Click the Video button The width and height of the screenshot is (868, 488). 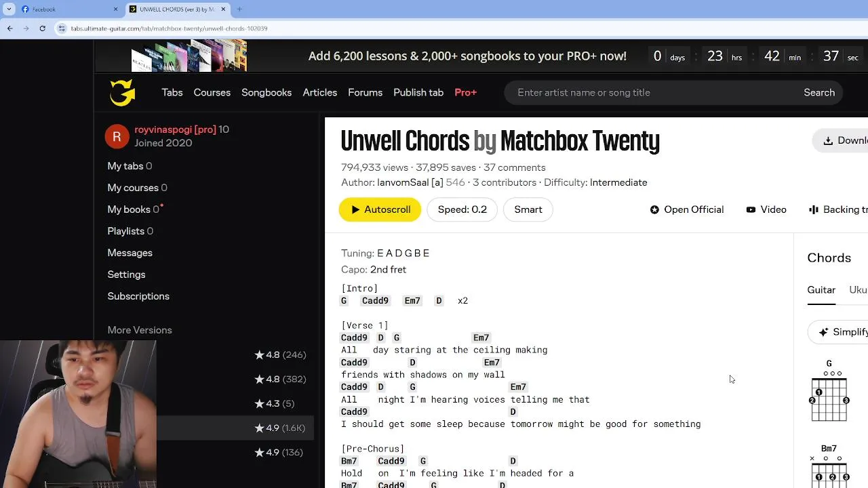tap(766, 209)
